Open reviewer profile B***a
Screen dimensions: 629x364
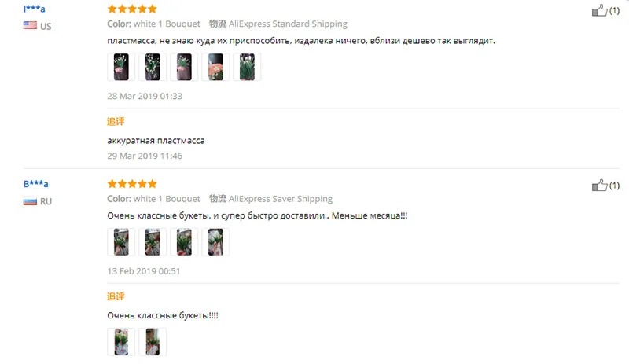[x=35, y=184]
